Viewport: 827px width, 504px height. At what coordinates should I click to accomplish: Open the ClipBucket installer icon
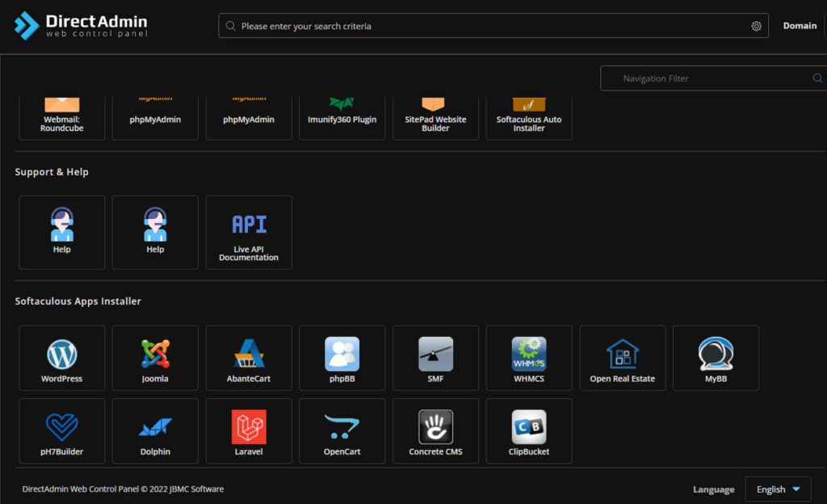[x=528, y=430]
